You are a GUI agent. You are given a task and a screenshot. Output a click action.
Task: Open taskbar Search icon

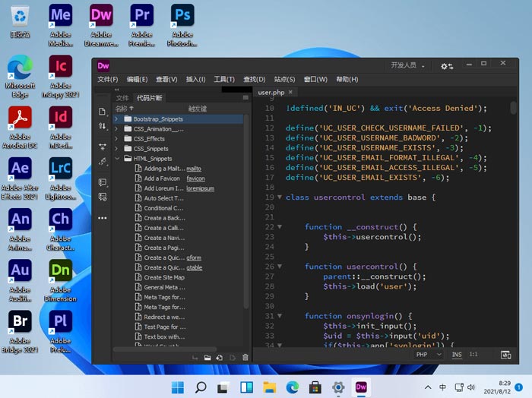(201, 387)
